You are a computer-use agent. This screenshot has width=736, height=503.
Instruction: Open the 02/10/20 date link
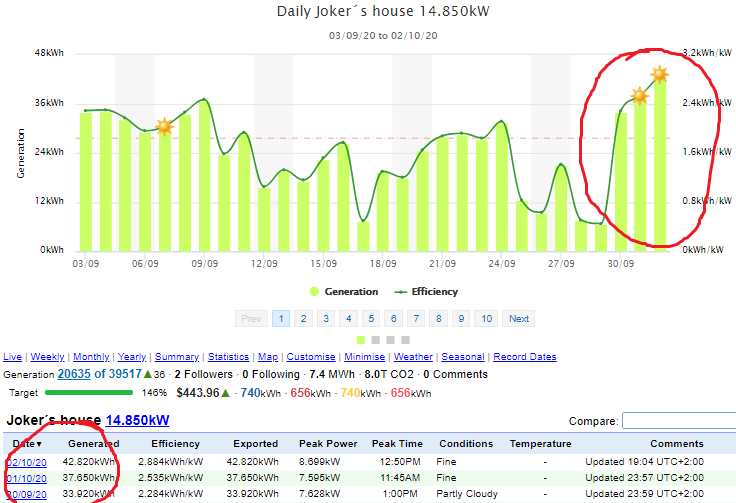point(27,463)
